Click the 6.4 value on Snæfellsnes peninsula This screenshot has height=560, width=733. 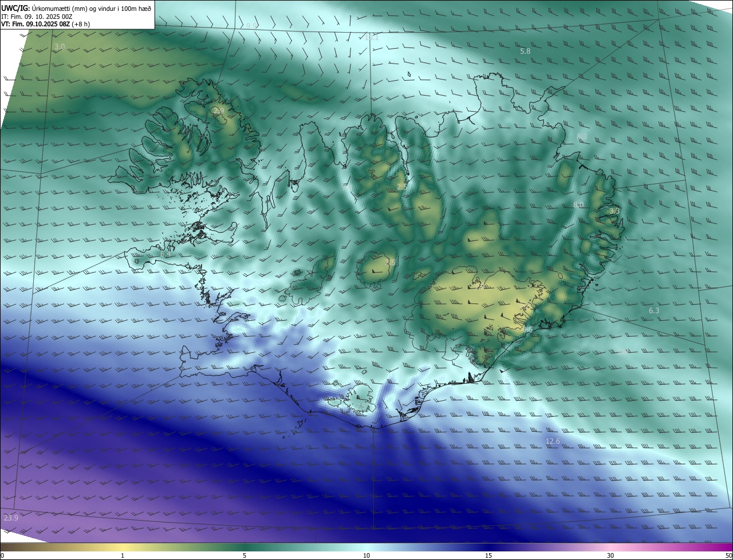click(x=166, y=254)
